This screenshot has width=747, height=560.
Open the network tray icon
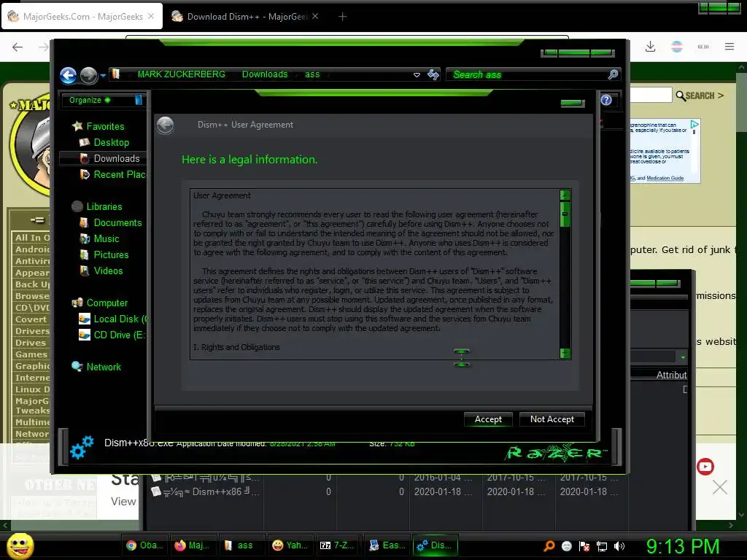(x=602, y=546)
